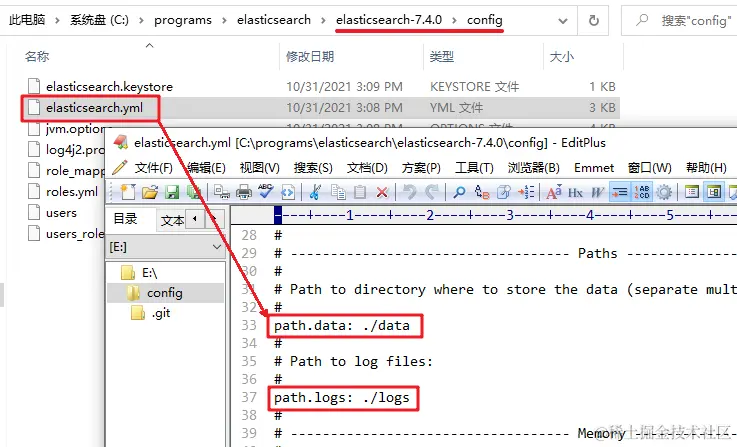
Task: Open the preferences gear icon
Action: point(664,192)
